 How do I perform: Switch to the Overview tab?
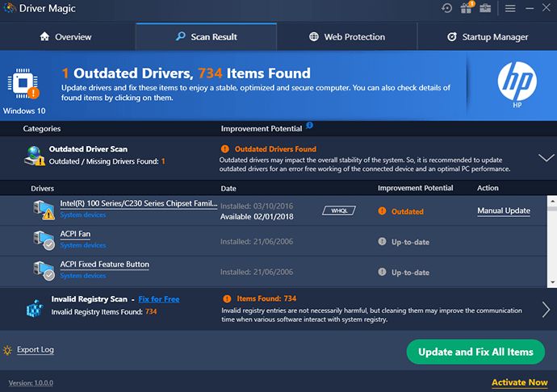pos(65,36)
